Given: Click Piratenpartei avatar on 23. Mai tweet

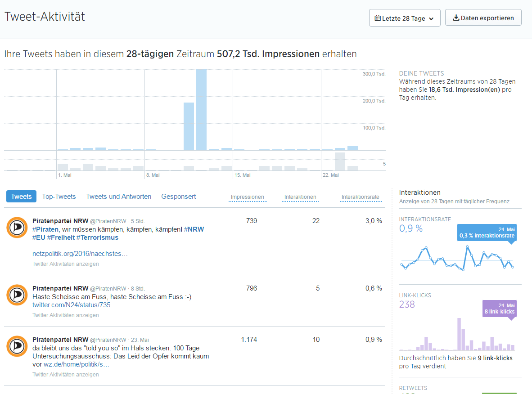Looking at the screenshot, I should click(x=17, y=346).
